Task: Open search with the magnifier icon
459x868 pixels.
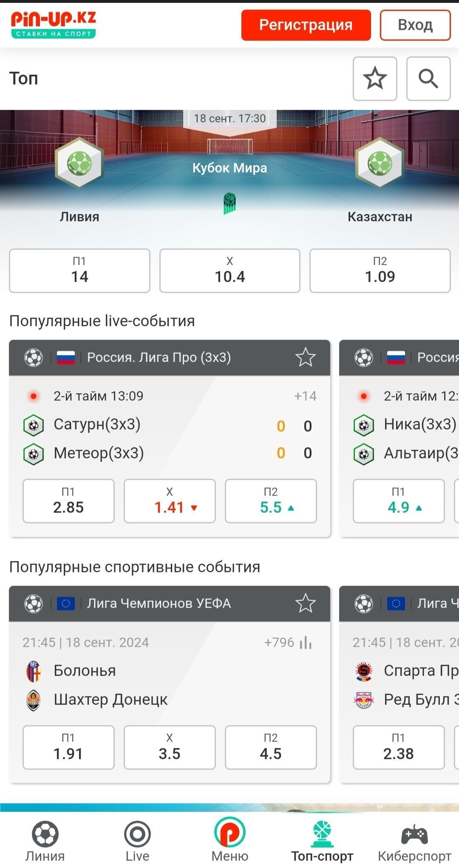Action: point(428,79)
